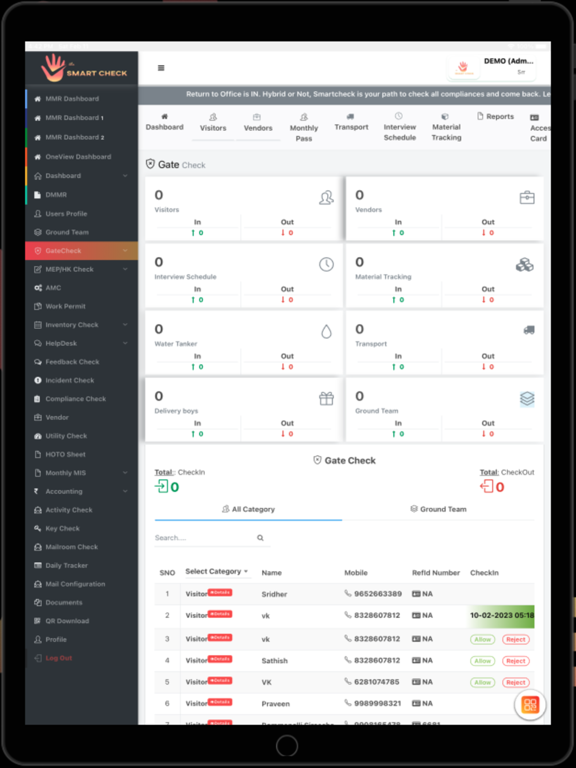The image size is (576, 768).
Task: Reject visitor Sathish
Action: 516,661
